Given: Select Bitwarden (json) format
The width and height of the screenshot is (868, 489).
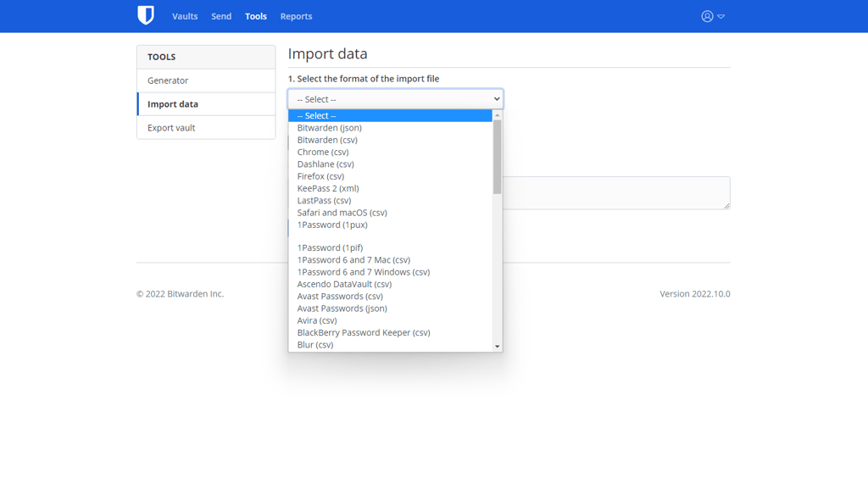Looking at the screenshot, I should 390,128.
